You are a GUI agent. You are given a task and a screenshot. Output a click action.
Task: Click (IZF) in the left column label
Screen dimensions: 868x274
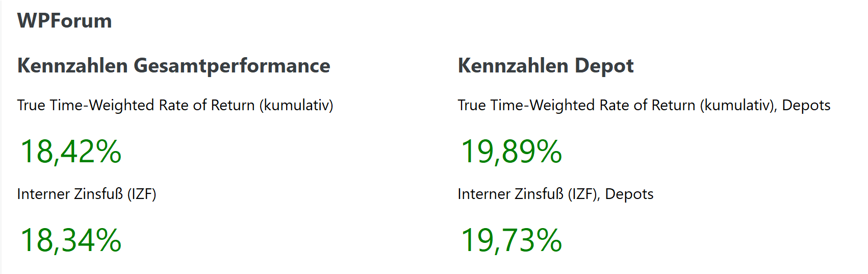pyautogui.click(x=141, y=194)
